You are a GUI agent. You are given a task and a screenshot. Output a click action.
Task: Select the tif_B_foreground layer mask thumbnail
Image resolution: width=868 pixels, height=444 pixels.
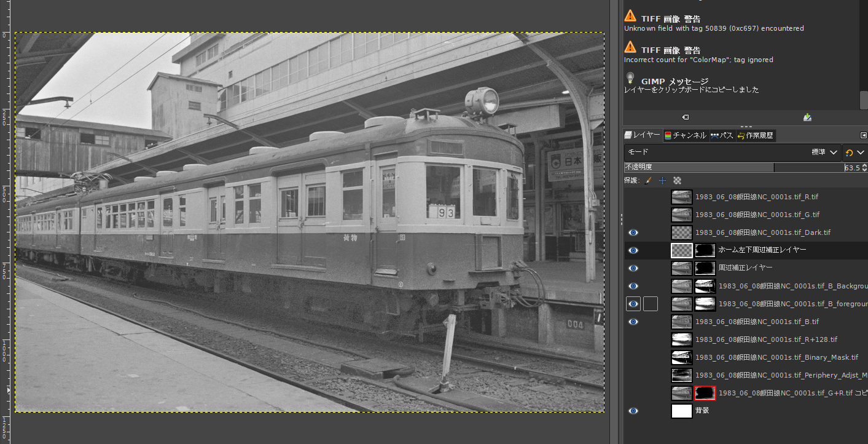[x=705, y=304]
